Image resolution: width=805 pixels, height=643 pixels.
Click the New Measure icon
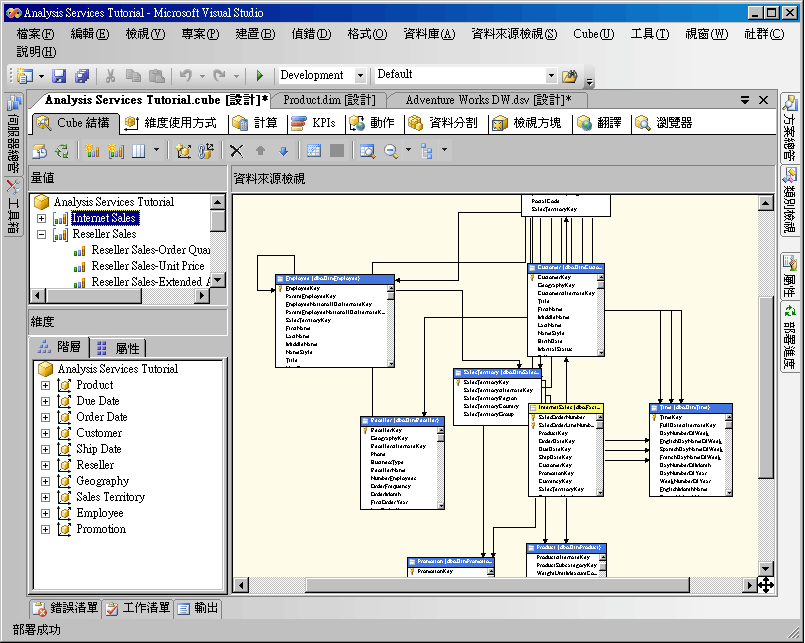[92, 151]
